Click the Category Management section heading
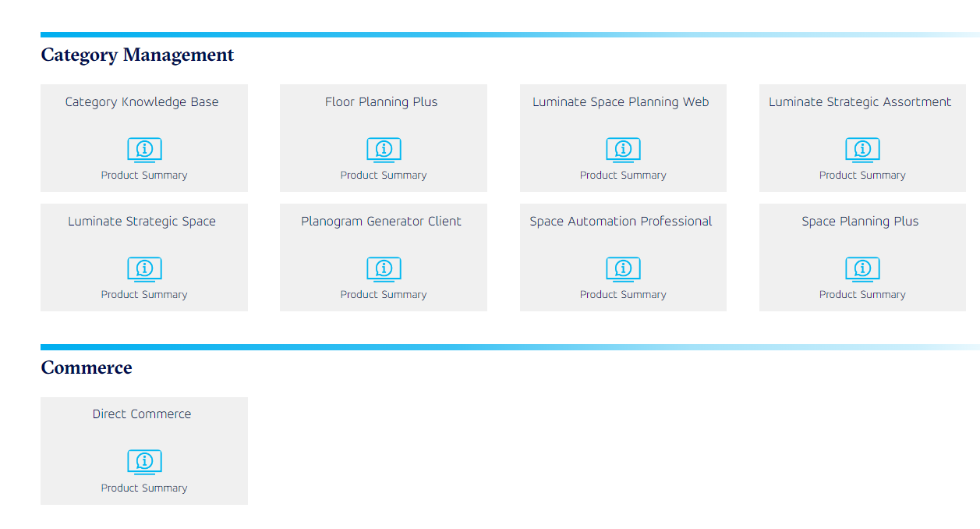980x529 pixels. [137, 55]
